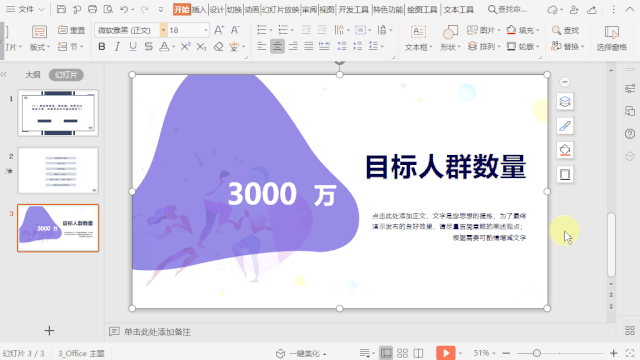Expand the numbered list dropdown arrow

click(x=292, y=30)
